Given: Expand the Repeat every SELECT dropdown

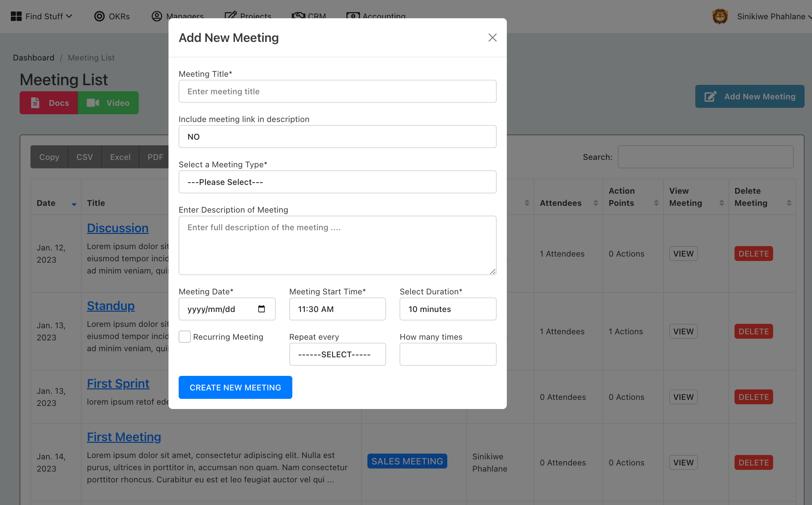Looking at the screenshot, I should tap(338, 354).
